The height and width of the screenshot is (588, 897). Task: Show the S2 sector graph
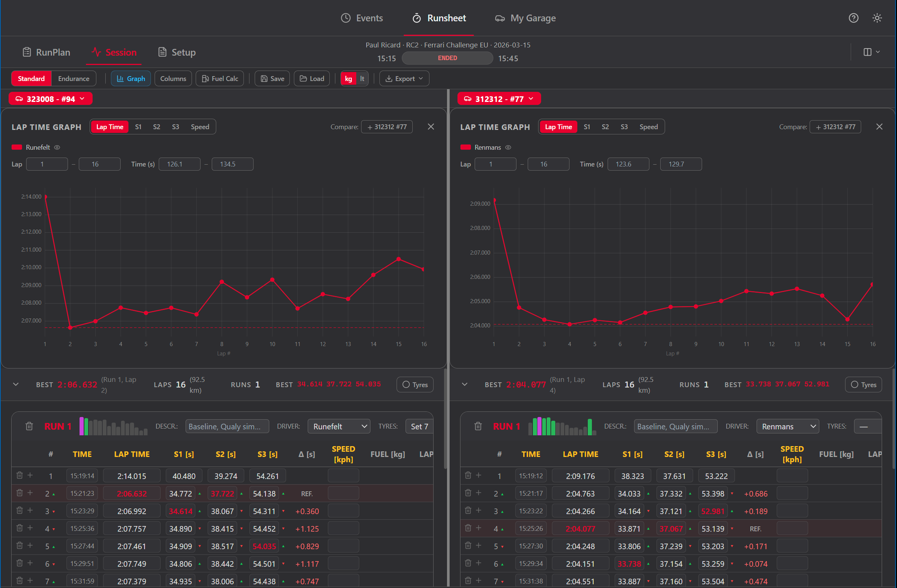point(157,127)
